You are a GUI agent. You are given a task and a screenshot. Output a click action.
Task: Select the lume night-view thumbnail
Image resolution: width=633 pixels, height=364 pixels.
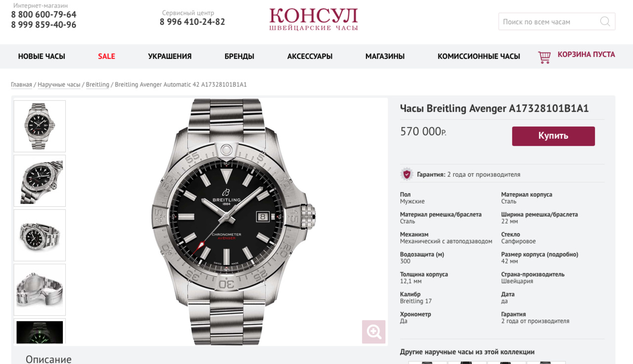tap(40, 331)
